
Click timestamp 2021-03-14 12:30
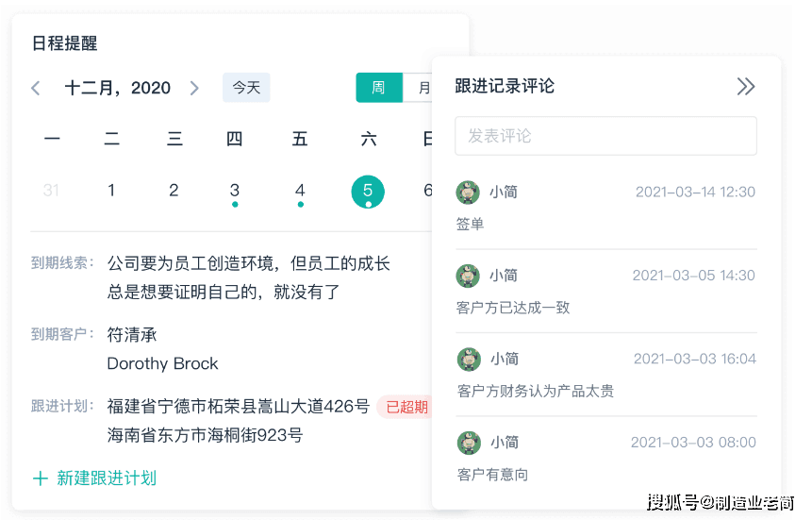click(695, 192)
